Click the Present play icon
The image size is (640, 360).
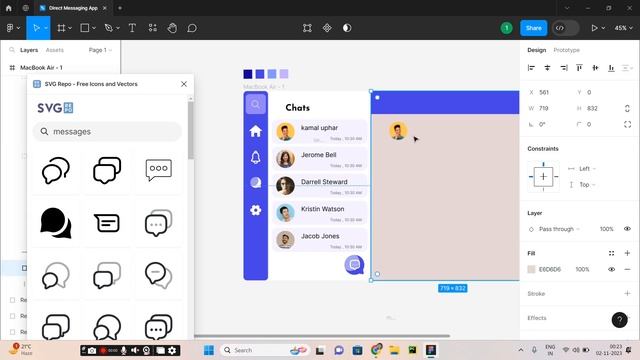point(594,28)
